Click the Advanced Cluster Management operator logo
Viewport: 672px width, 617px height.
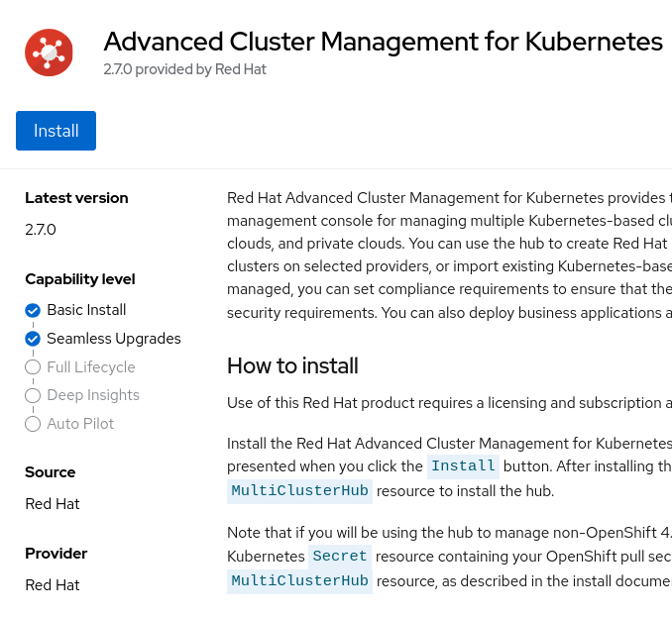click(49, 52)
